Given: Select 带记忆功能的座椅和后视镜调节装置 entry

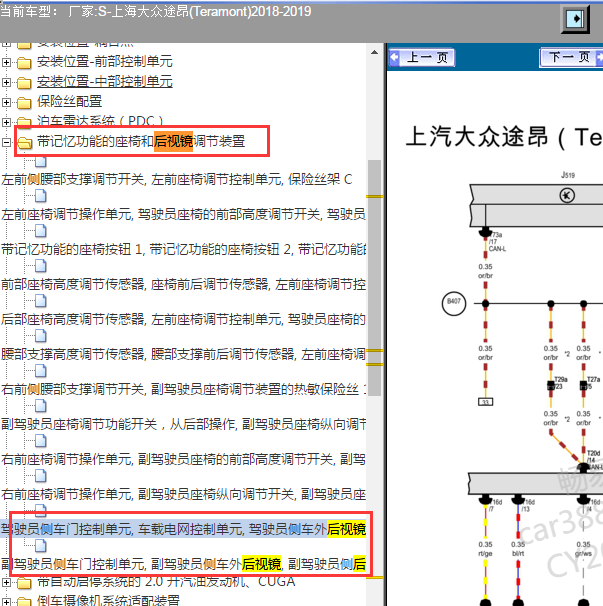Looking at the screenshot, I should click(x=141, y=141).
